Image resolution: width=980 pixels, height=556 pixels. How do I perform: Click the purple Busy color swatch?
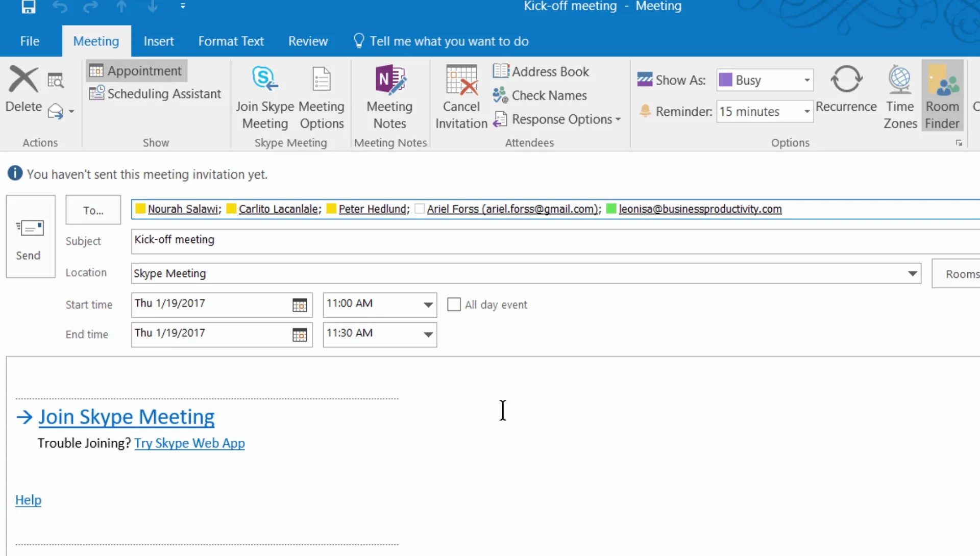point(725,80)
